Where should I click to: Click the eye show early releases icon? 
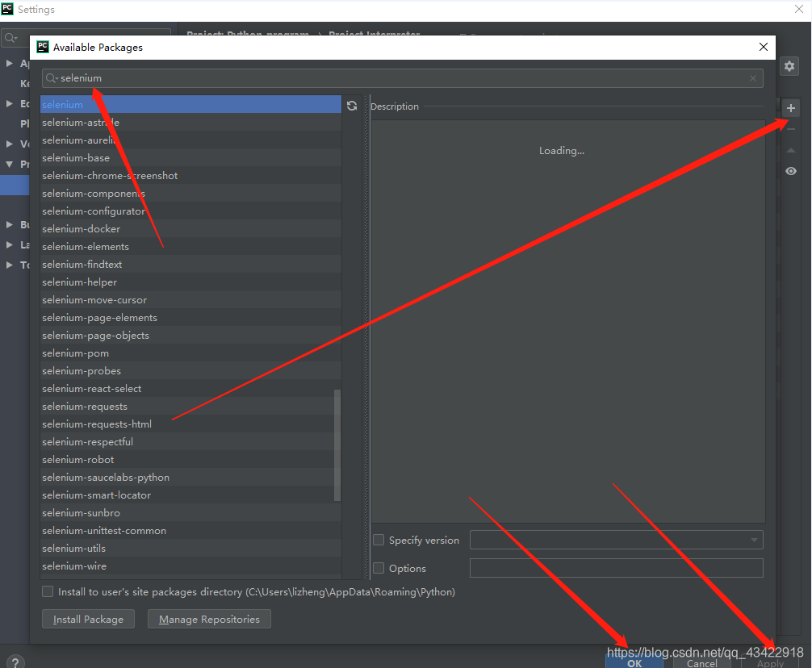pos(791,171)
